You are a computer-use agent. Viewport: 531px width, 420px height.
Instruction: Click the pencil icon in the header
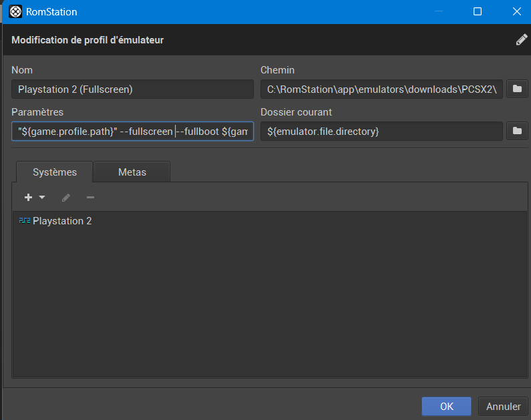[522, 39]
